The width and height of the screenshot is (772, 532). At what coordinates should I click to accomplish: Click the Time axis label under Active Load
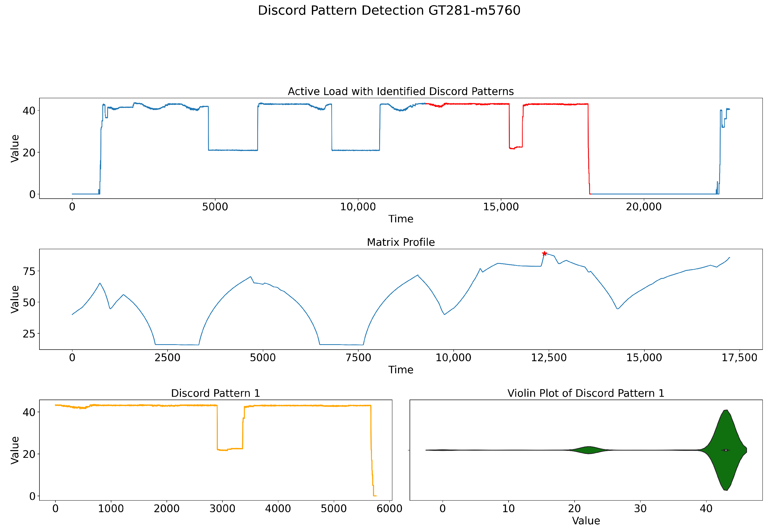coord(401,219)
